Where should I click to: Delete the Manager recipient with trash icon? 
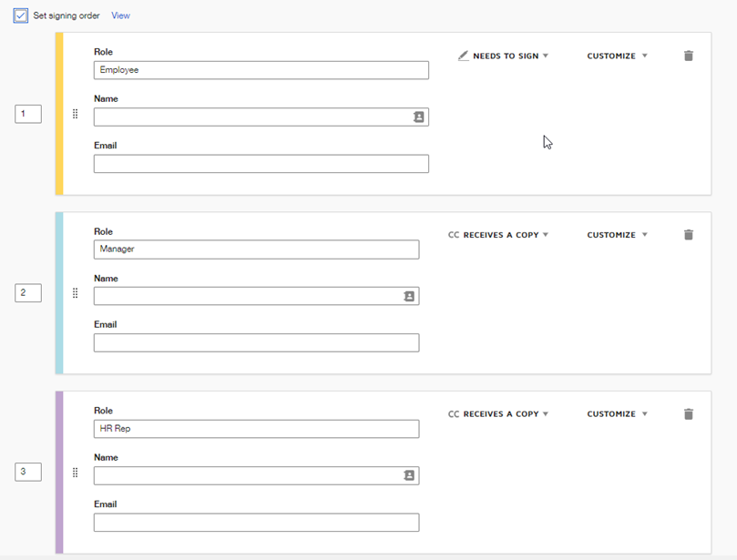tap(689, 235)
